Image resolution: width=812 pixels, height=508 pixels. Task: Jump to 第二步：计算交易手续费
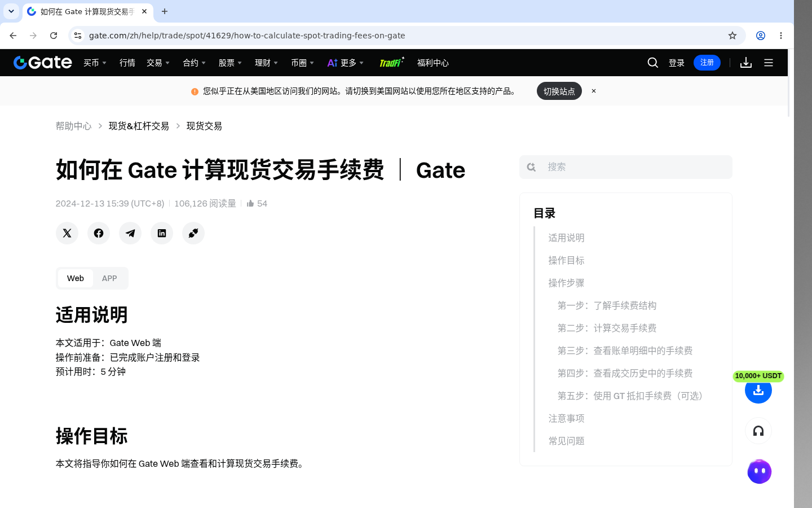(x=607, y=328)
